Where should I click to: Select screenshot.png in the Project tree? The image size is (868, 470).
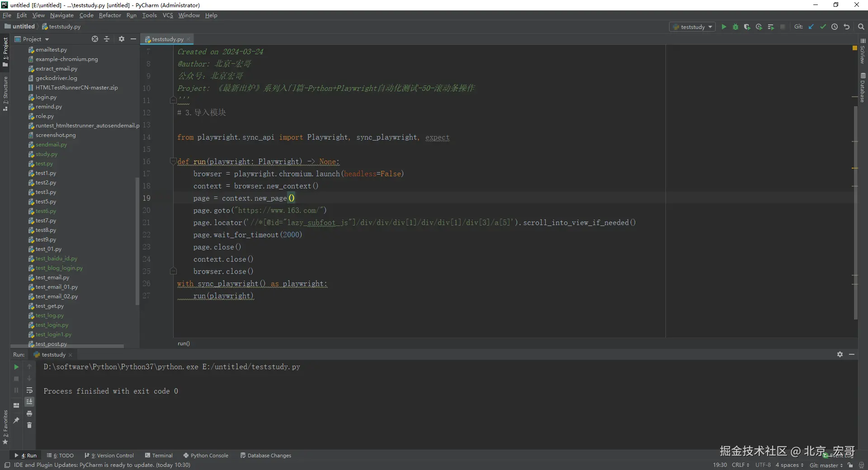point(56,135)
